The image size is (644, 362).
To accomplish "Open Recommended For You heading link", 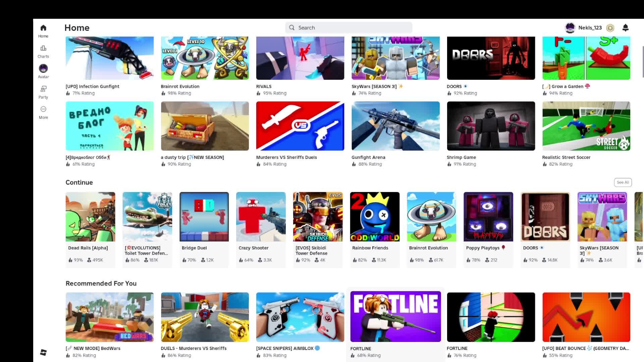I will 101,283.
